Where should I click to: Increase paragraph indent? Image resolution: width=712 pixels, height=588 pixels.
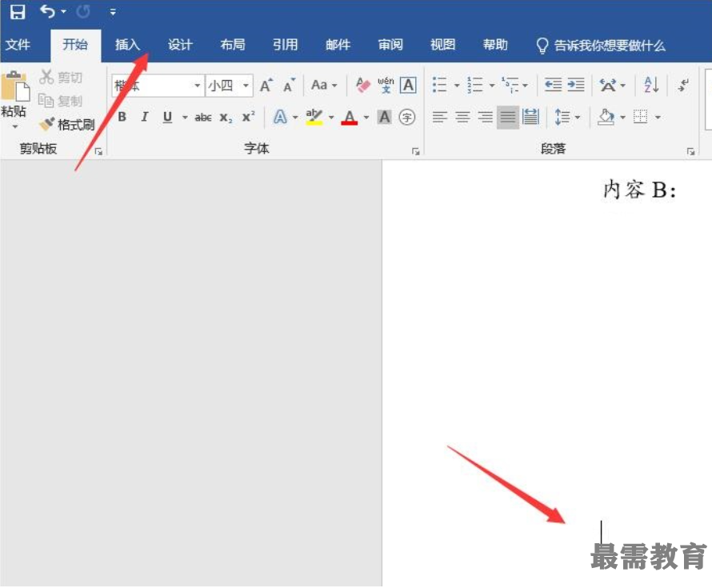tap(576, 85)
